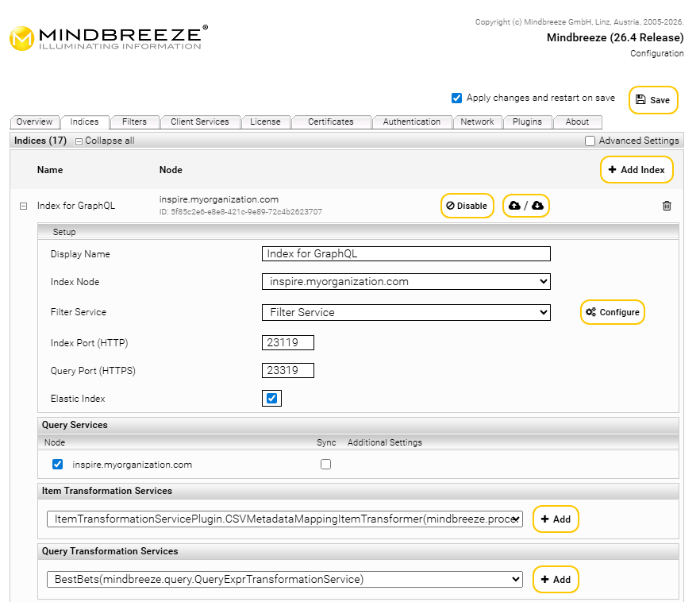Add an Item Transformation Service
700x602 pixels.
[x=556, y=519]
